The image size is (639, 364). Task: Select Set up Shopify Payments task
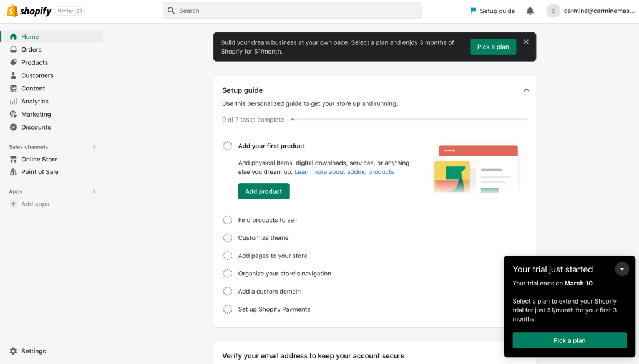click(274, 309)
